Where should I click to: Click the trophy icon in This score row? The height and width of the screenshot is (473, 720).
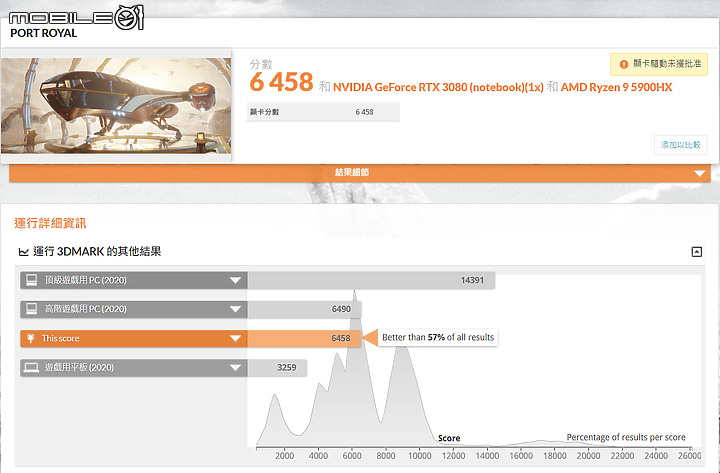tap(31, 338)
